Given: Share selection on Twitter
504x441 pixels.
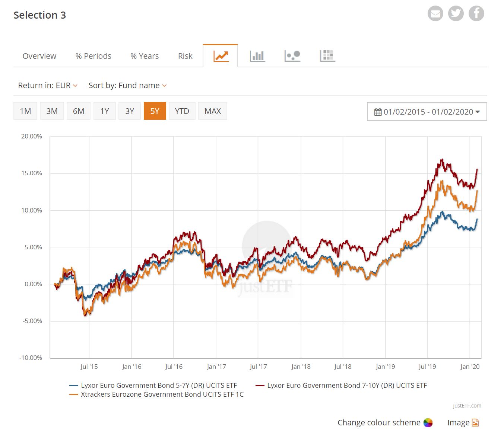Looking at the screenshot, I should click(456, 14).
